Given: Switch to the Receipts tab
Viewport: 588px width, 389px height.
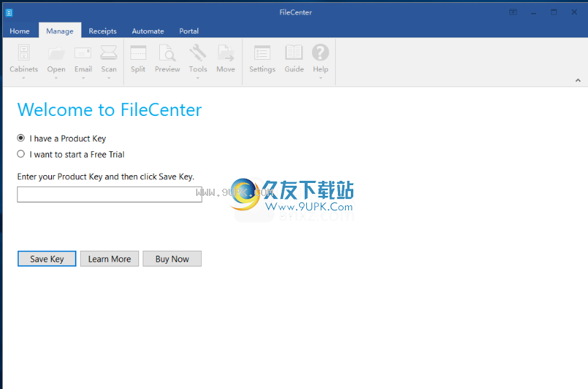Looking at the screenshot, I should coord(102,31).
